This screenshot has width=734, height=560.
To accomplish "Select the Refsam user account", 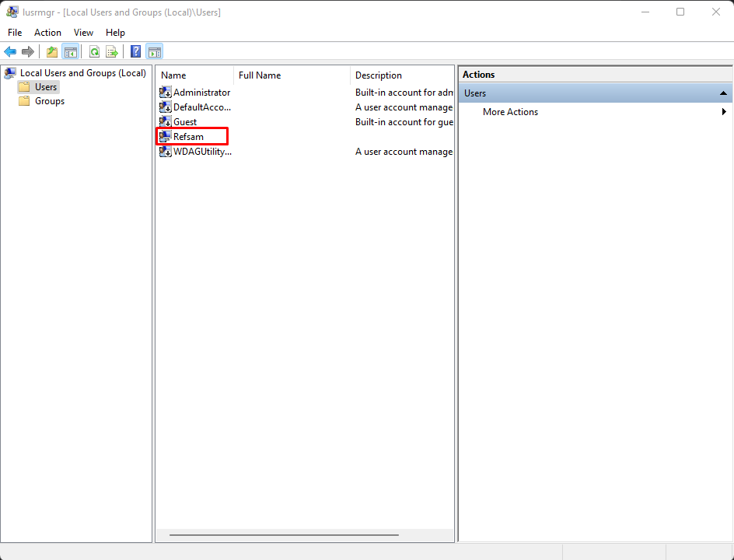I will 189,136.
